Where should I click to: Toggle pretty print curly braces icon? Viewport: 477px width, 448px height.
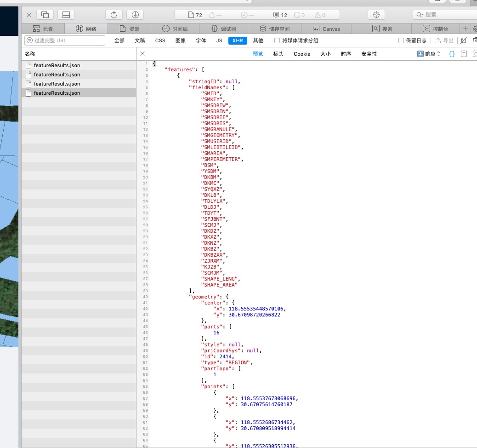pyautogui.click(x=452, y=54)
